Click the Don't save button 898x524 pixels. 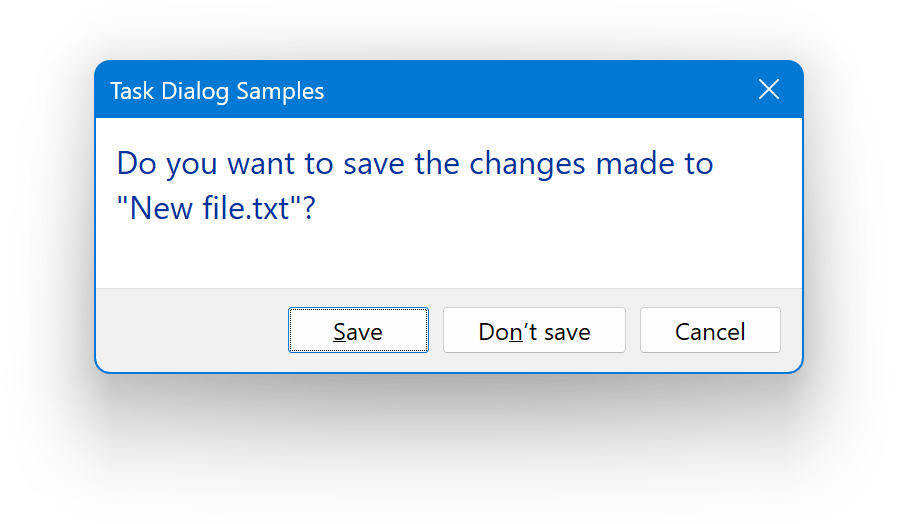[x=534, y=331]
